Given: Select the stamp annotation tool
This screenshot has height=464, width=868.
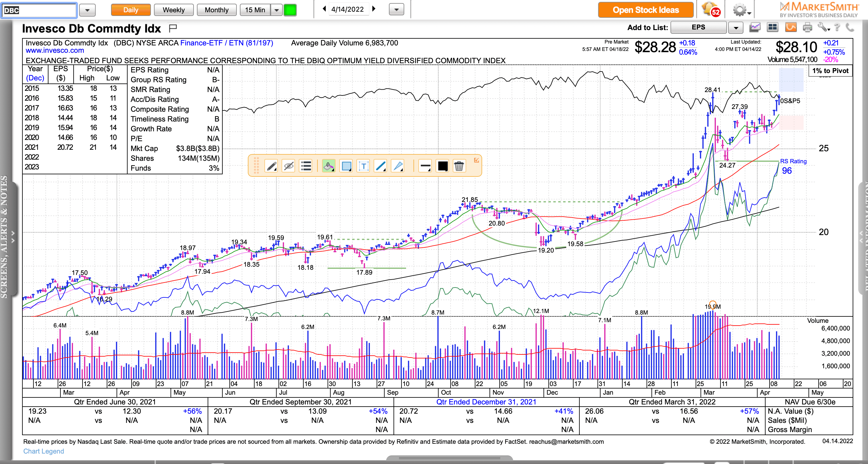Looking at the screenshot, I should (328, 166).
